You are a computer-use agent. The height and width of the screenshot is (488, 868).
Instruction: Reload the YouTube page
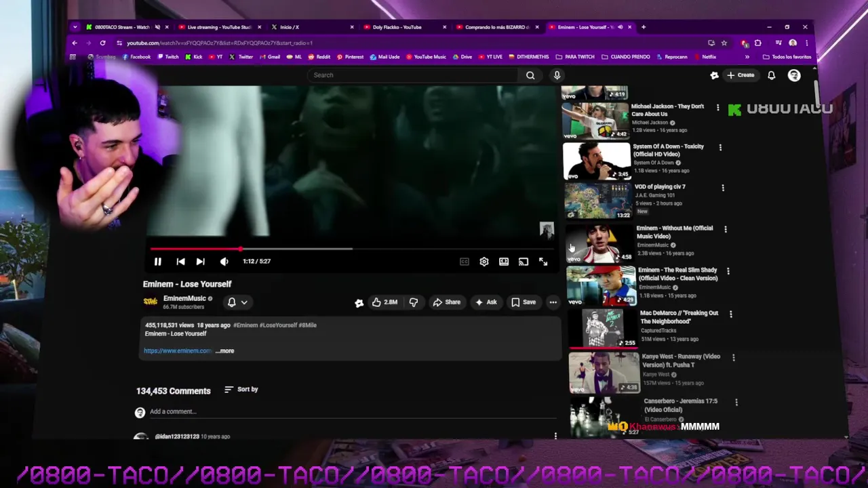pyautogui.click(x=102, y=43)
